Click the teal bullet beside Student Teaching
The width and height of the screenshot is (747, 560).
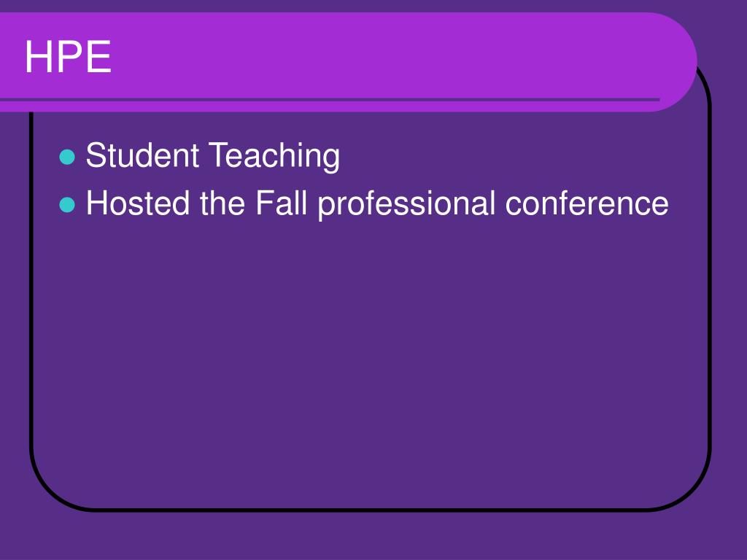(67, 157)
